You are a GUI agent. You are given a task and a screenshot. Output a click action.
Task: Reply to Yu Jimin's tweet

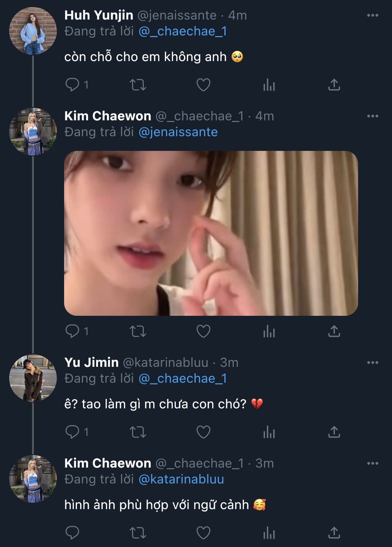point(72,432)
